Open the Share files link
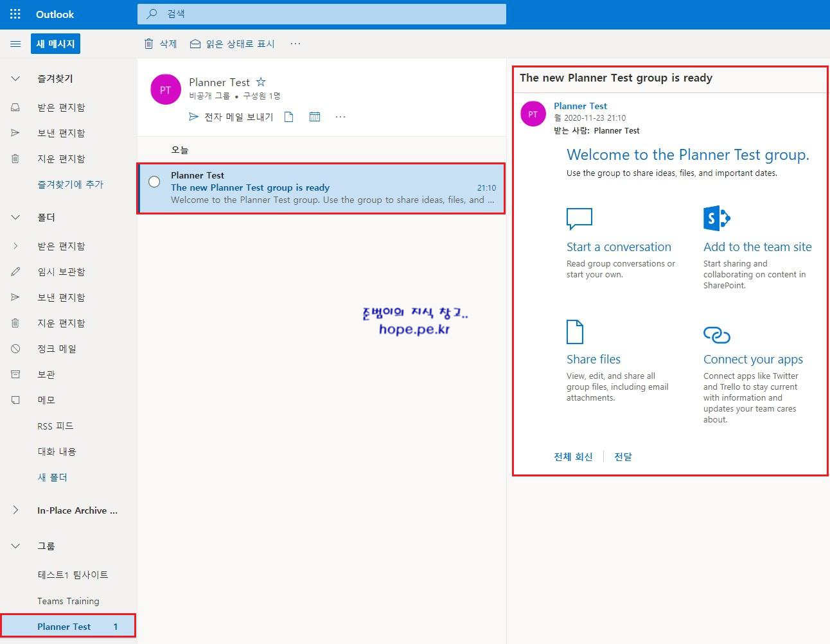This screenshot has height=644, width=830. (593, 359)
